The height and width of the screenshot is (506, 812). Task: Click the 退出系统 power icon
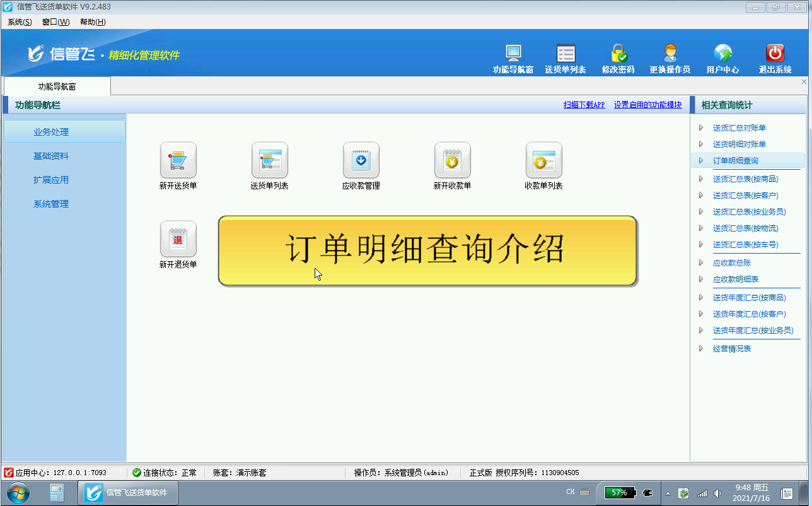click(775, 54)
